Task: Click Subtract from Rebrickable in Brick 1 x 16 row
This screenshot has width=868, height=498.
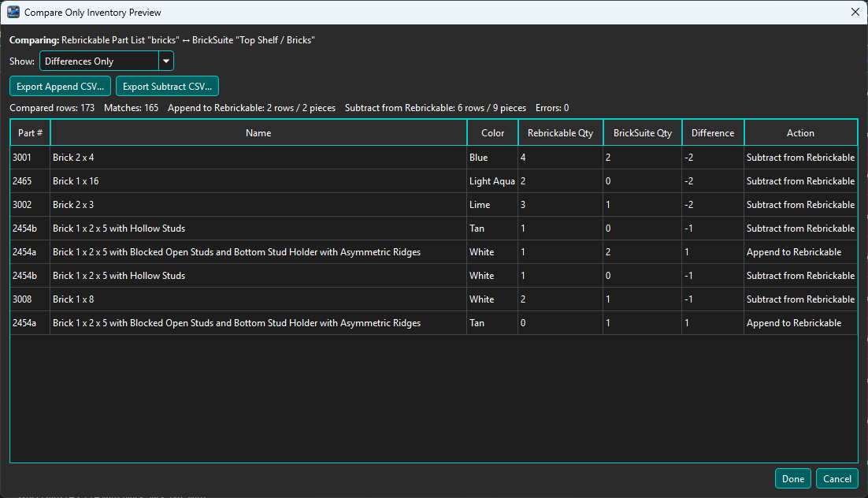Action: [x=800, y=181]
